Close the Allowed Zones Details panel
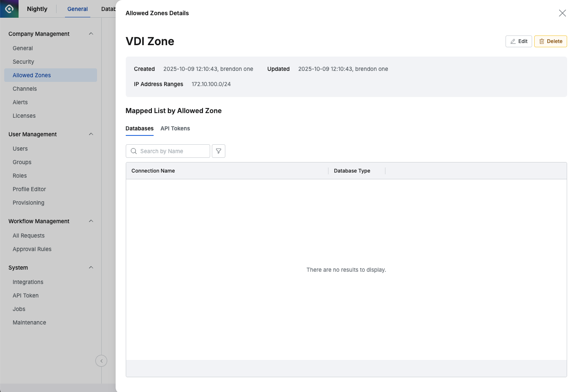 click(562, 13)
